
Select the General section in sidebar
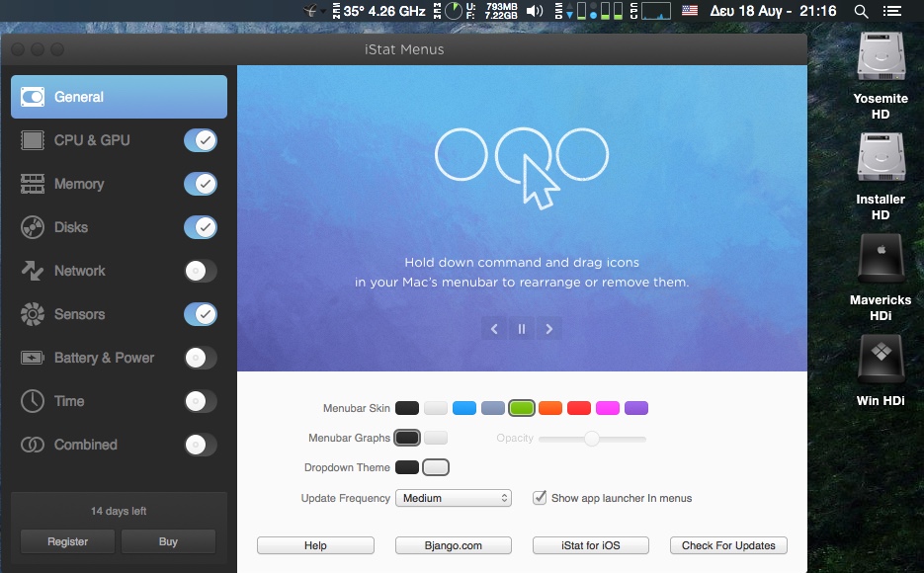(x=119, y=97)
